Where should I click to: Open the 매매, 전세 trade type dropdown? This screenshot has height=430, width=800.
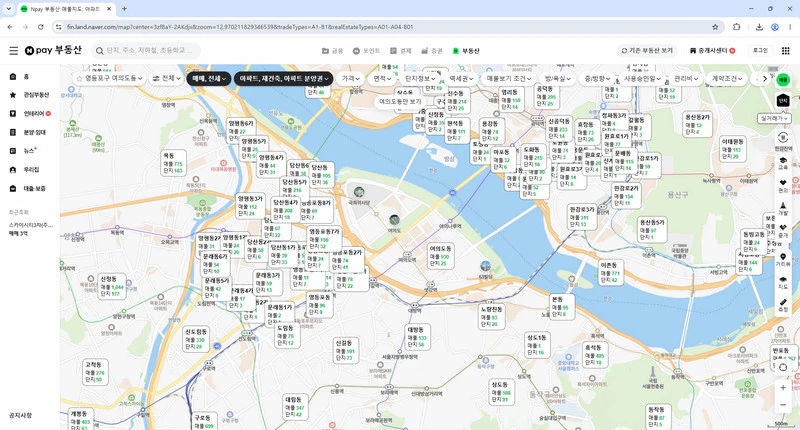pos(209,79)
